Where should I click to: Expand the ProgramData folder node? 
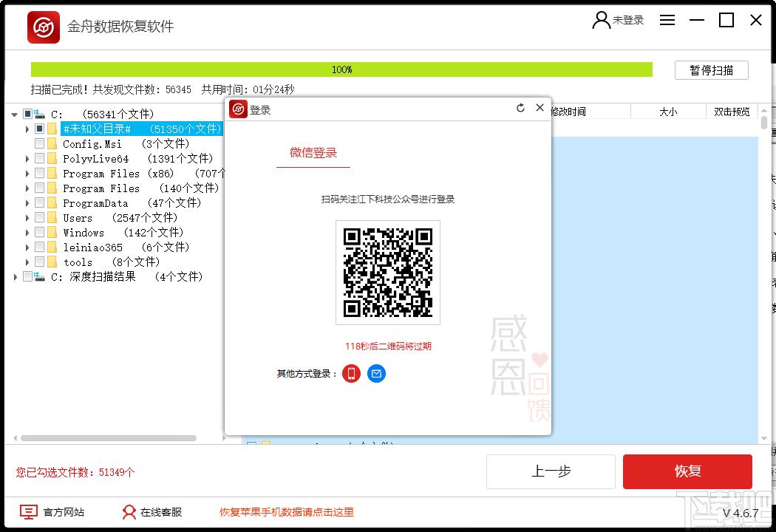27,203
